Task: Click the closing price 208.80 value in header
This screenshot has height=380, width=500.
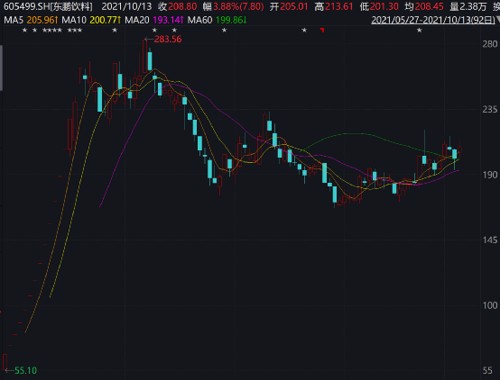Action: click(x=182, y=6)
